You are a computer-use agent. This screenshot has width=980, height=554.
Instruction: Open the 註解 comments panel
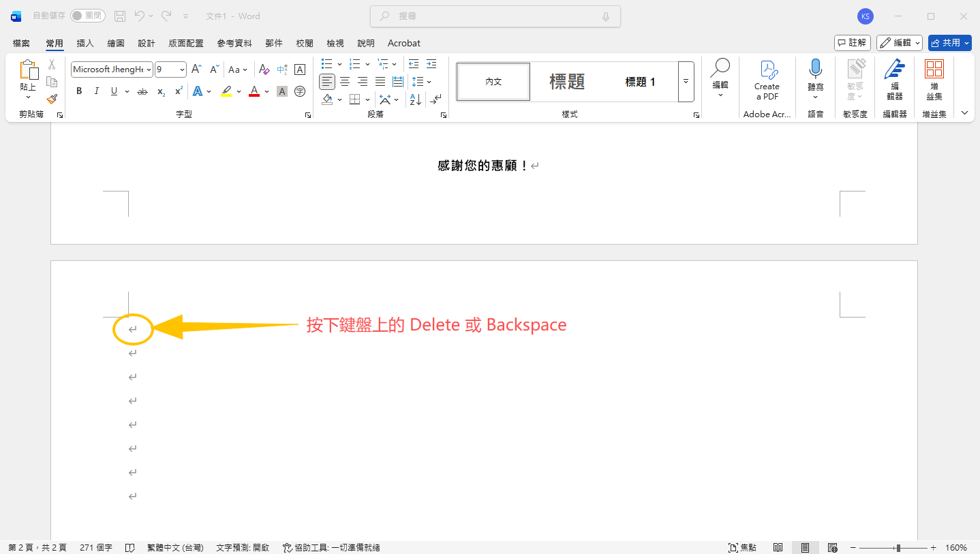pyautogui.click(x=852, y=42)
